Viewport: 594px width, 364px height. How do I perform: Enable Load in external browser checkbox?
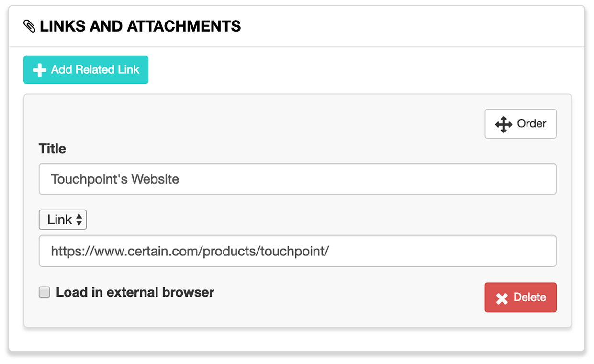(x=45, y=292)
